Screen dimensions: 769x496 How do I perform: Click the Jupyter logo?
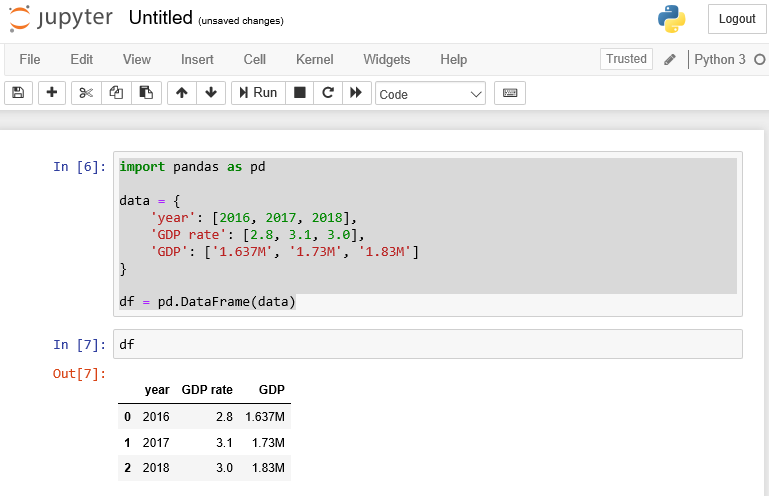point(61,19)
